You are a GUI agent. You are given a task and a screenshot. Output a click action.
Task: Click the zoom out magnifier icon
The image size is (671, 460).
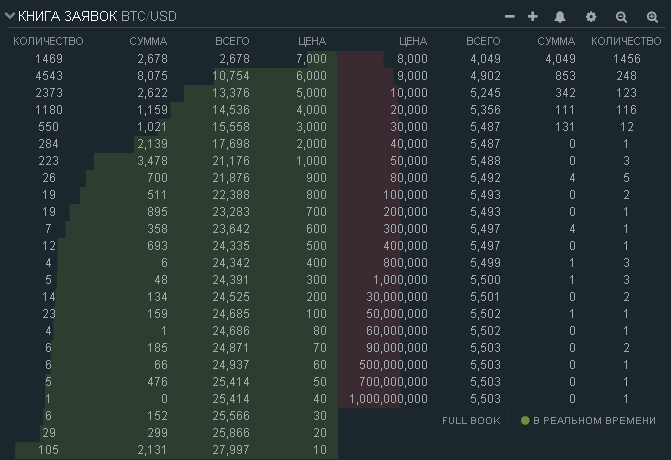(621, 17)
